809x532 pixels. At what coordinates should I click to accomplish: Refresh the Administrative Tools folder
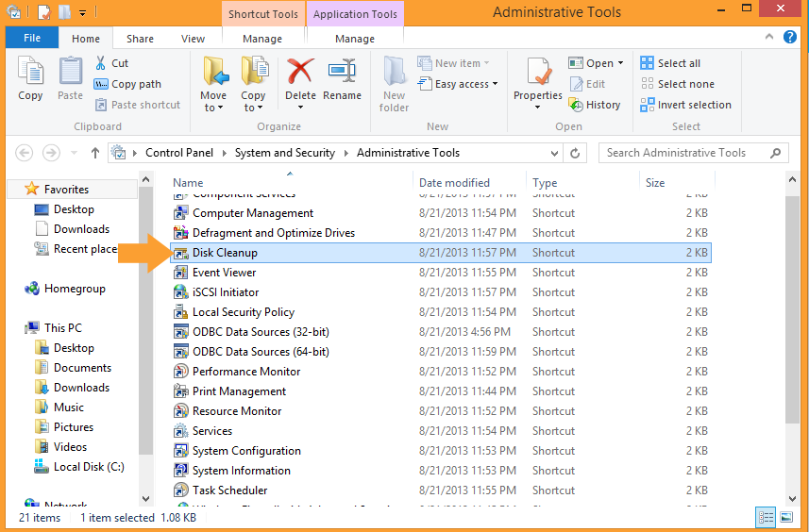tap(575, 153)
